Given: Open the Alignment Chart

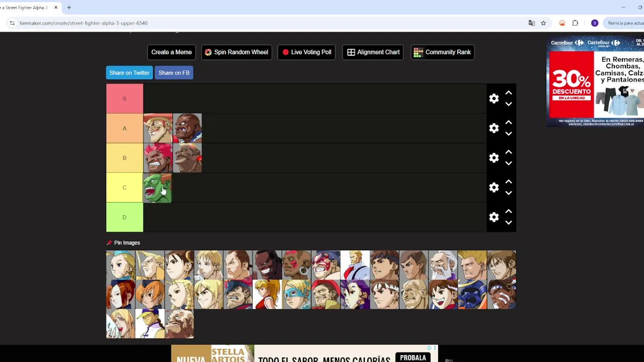Looking at the screenshot, I should click(373, 52).
